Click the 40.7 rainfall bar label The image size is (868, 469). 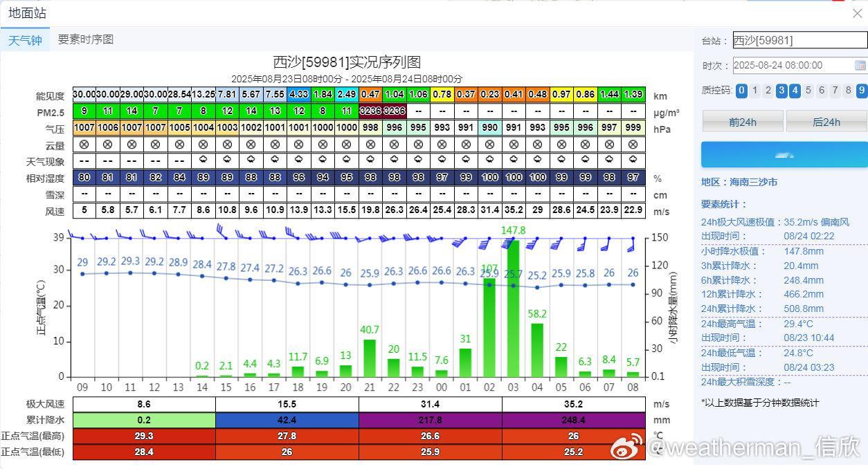click(x=370, y=330)
